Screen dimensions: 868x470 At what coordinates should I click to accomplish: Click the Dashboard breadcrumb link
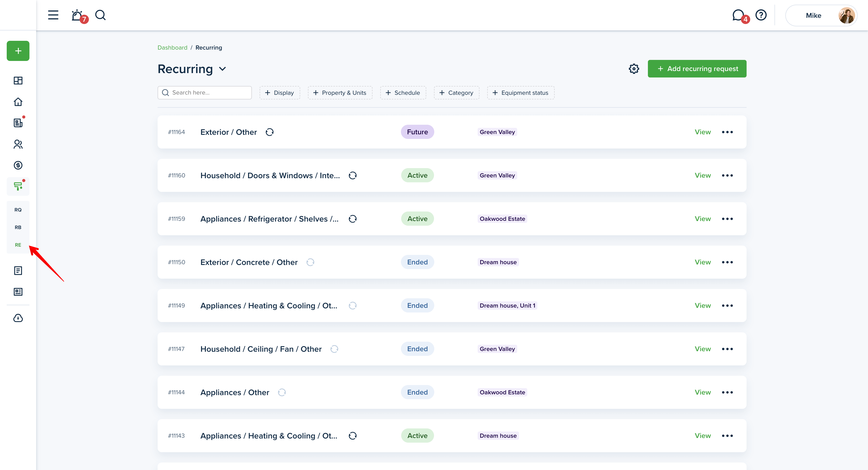172,48
